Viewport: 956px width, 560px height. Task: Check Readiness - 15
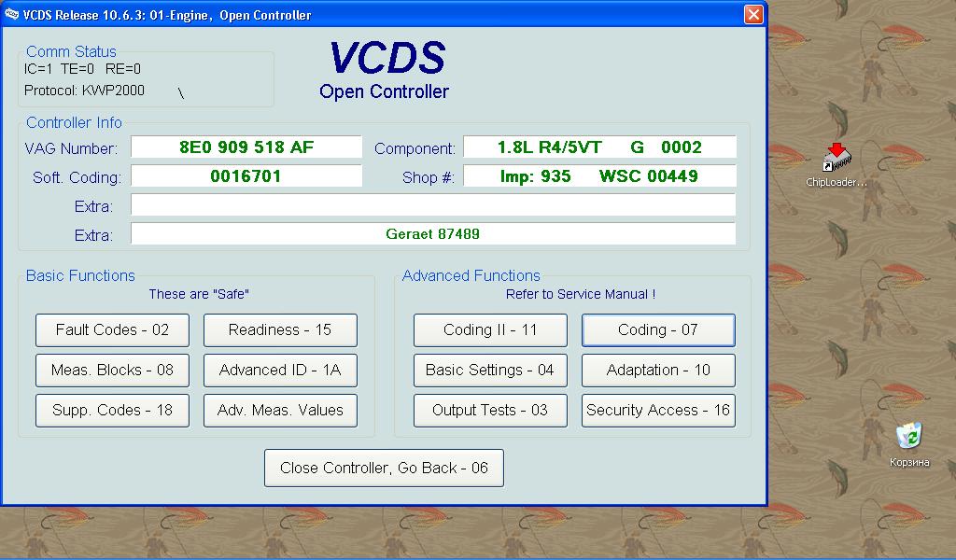[280, 330]
